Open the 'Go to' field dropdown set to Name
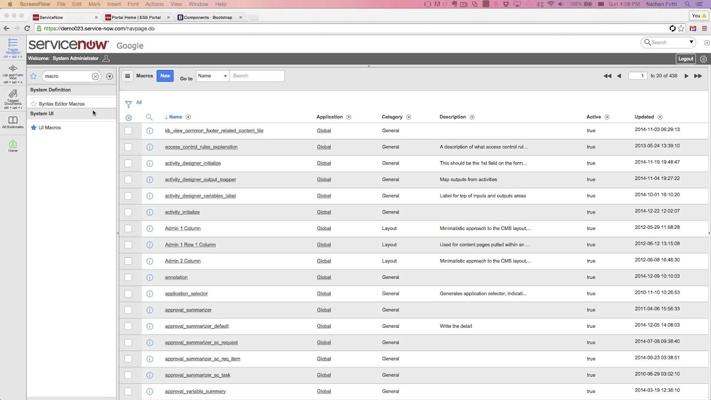 click(212, 76)
